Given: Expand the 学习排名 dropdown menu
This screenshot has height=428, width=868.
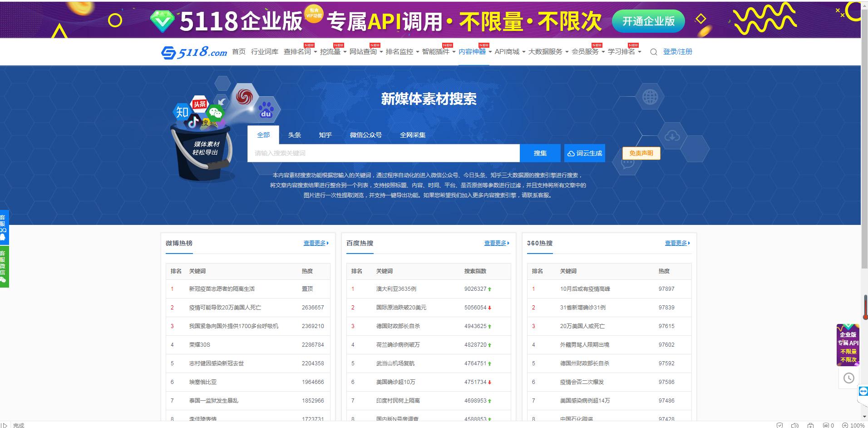Looking at the screenshot, I should (624, 52).
